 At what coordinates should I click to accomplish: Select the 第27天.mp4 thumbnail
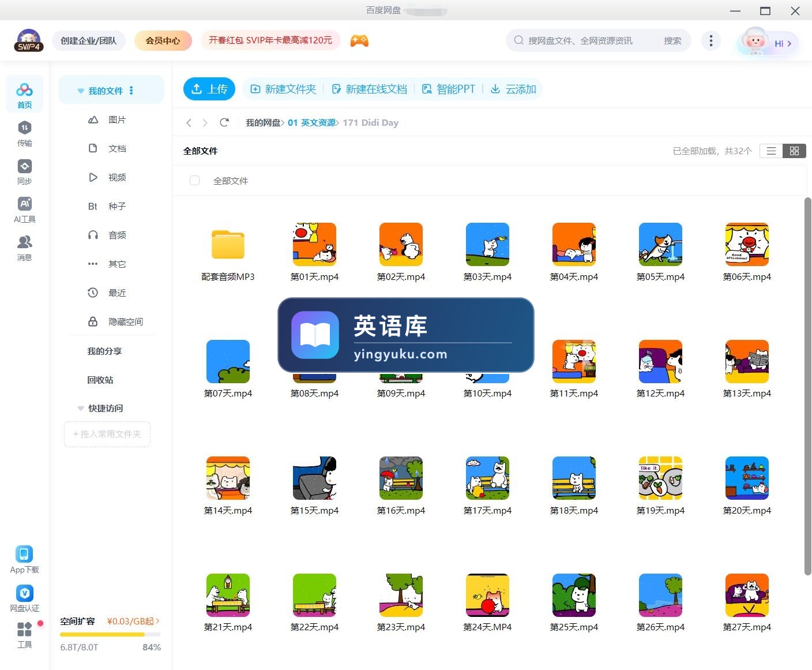pyautogui.click(x=747, y=595)
